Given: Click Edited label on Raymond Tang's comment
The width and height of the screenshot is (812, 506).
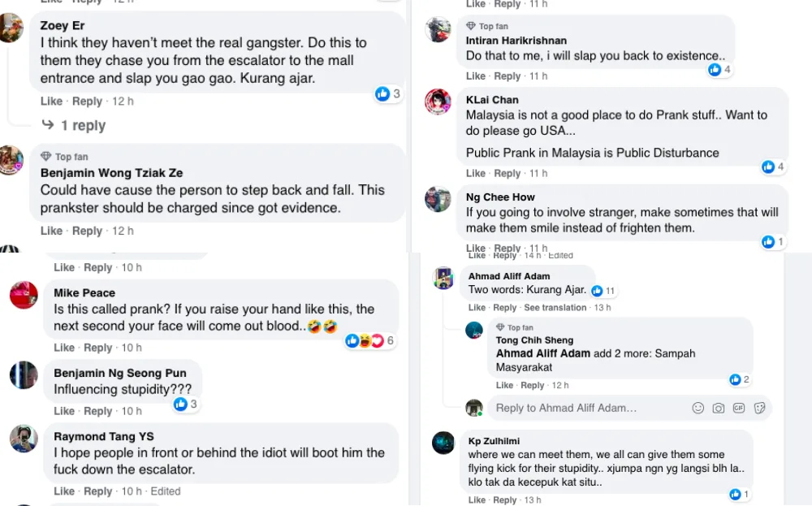Looking at the screenshot, I should click(x=166, y=491).
